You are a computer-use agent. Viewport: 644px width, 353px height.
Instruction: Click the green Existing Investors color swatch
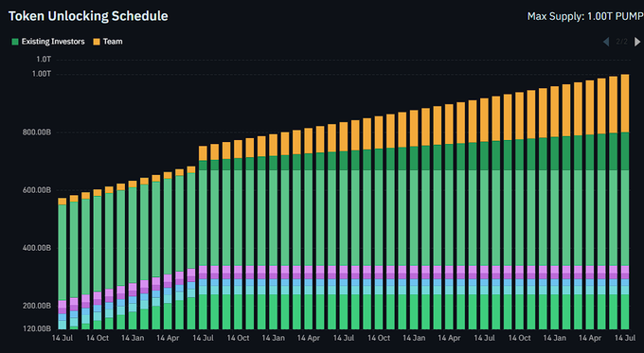pyautogui.click(x=15, y=42)
